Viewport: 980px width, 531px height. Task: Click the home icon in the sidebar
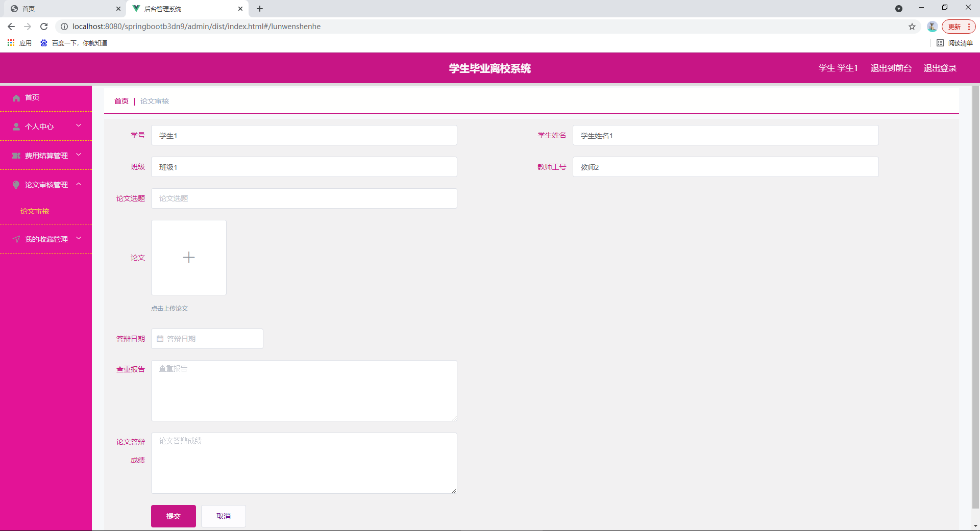coord(16,98)
